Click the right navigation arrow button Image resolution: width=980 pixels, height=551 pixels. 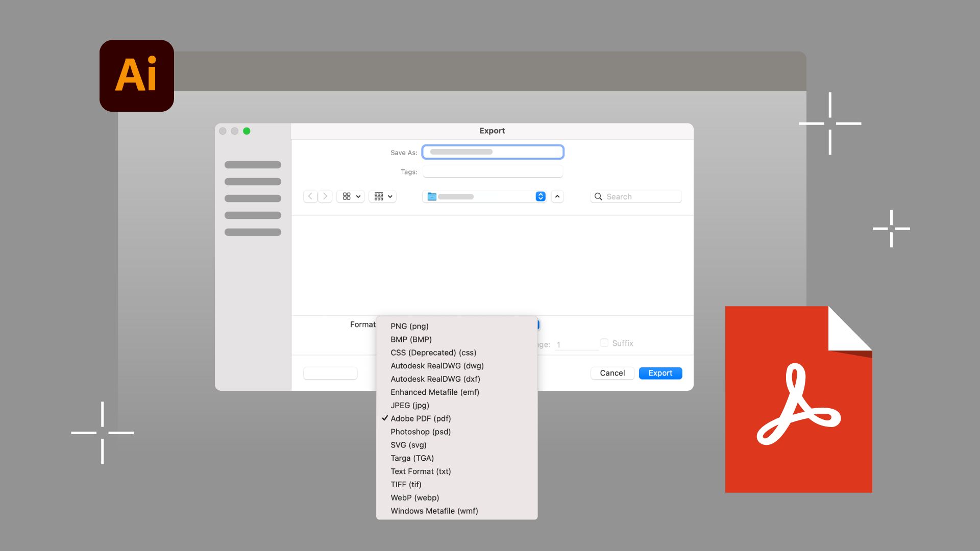pyautogui.click(x=325, y=196)
